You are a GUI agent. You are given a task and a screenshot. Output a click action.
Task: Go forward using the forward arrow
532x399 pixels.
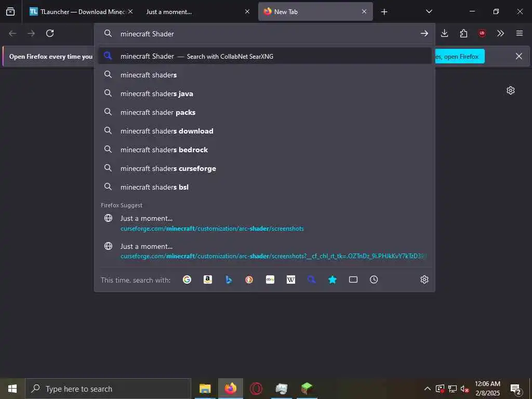click(x=31, y=33)
